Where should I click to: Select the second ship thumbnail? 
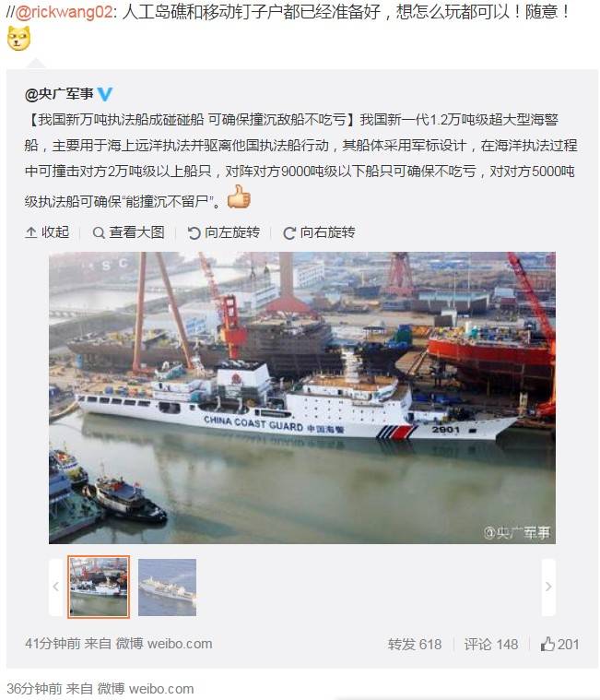[168, 587]
